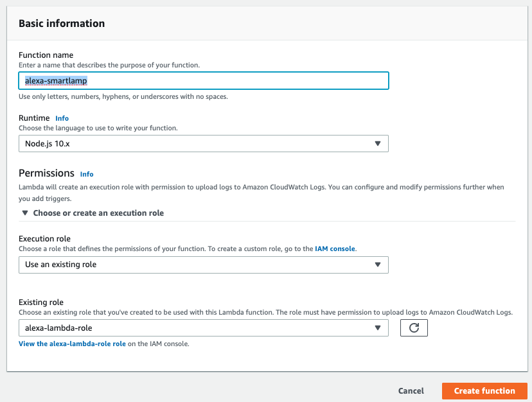Click the Function name input field
The image size is (532, 402).
[204, 81]
